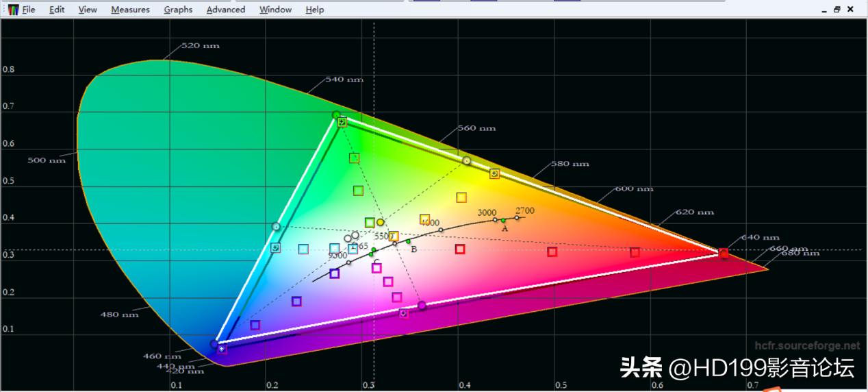
Task: Click the measured yellow circle on the gamut edge
Action: pos(466,160)
